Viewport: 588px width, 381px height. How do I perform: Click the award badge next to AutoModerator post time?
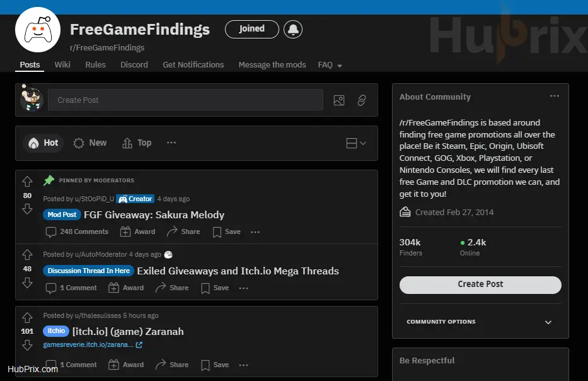click(x=168, y=254)
